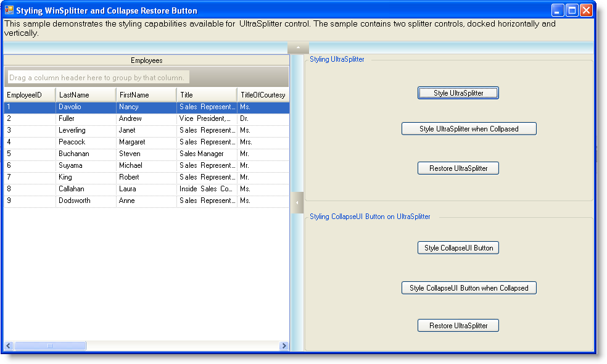The height and width of the screenshot is (364, 607).
Task: Collapse the vertical splitter using its side arrow
Action: 297,202
